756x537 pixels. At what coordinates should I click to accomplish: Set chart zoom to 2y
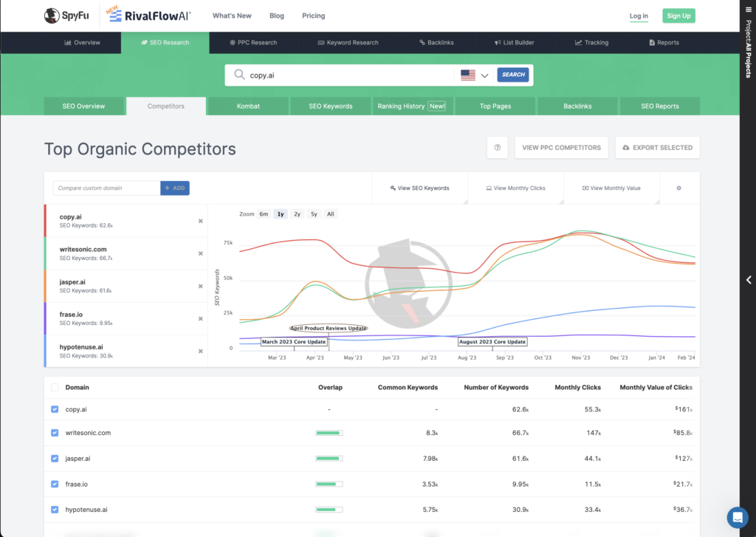point(298,214)
